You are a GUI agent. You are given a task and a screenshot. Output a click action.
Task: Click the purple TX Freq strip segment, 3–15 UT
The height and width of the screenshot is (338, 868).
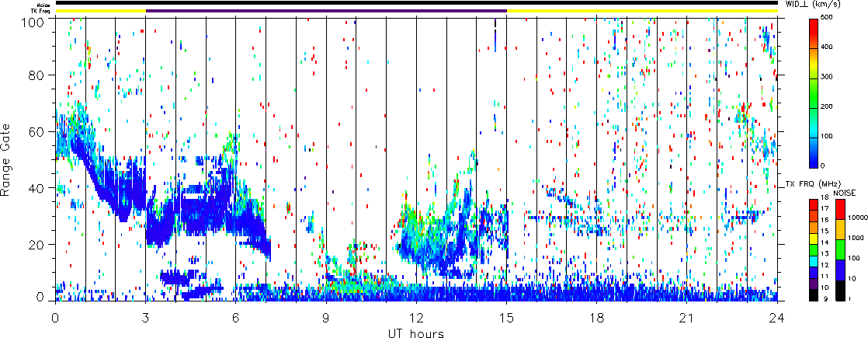(326, 11)
